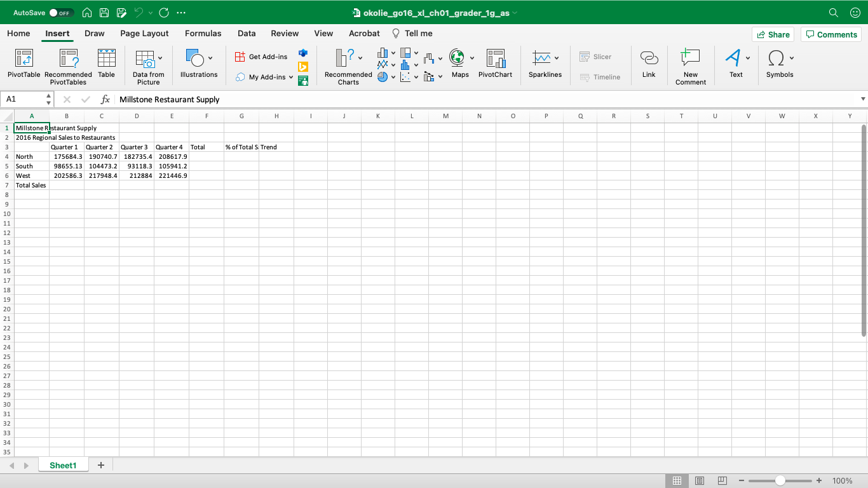Screen dimensions: 868x488
Task: Save the workbook with the disk icon
Action: [104, 13]
